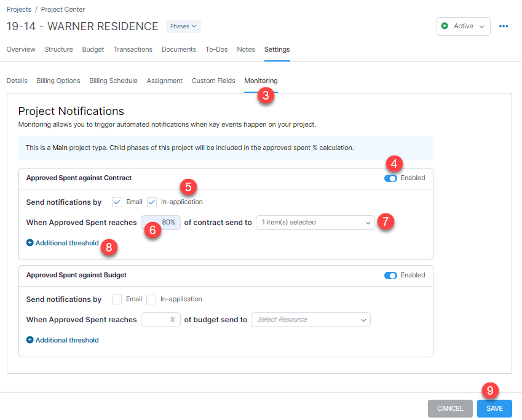Open the three-dot more options menu
Image resolution: width=522 pixels, height=420 pixels.
coord(504,26)
